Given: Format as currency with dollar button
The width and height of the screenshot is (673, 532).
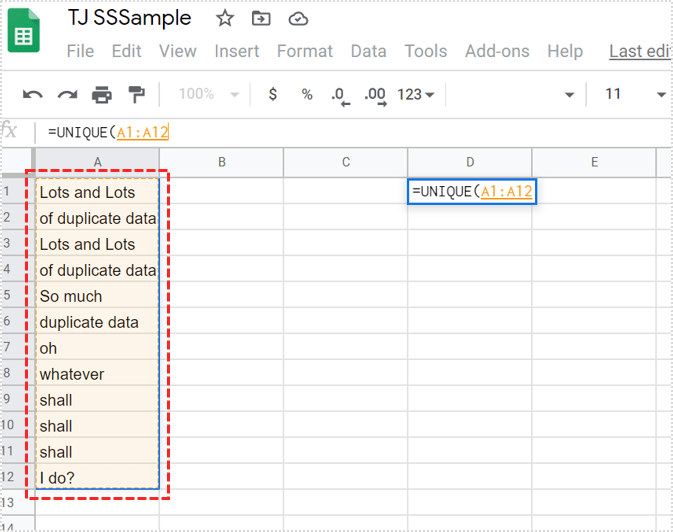Looking at the screenshot, I should pos(273,94).
